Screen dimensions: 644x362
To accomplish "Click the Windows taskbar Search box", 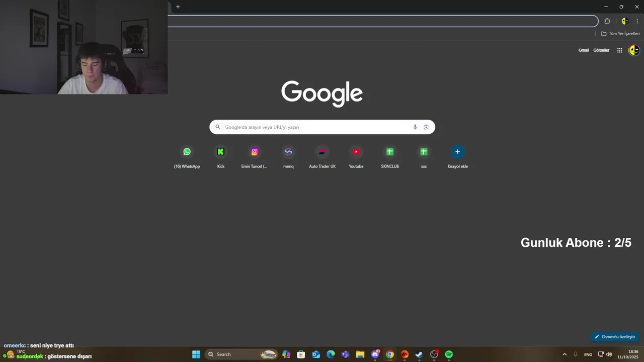I will (x=243, y=354).
